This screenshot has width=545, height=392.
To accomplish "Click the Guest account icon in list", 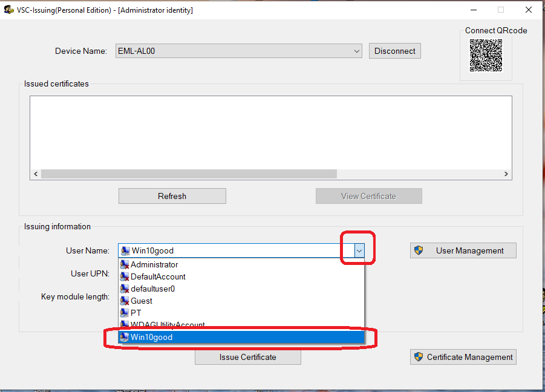I will pyautogui.click(x=125, y=301).
